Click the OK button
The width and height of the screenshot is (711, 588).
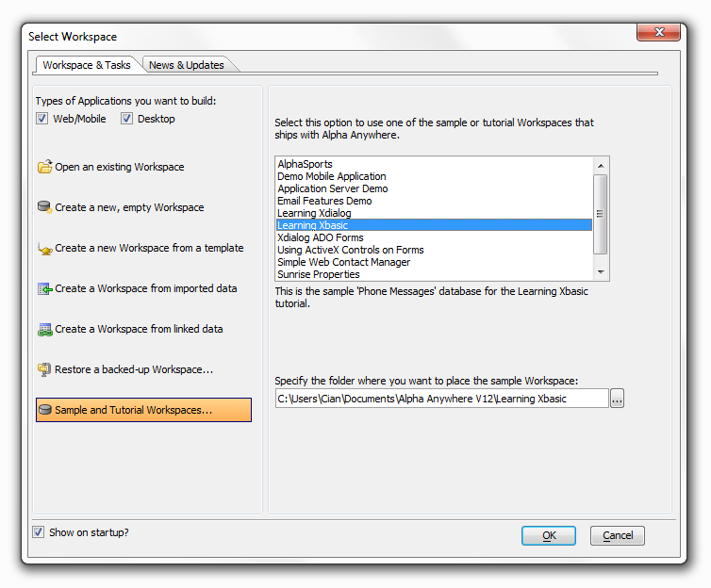549,535
